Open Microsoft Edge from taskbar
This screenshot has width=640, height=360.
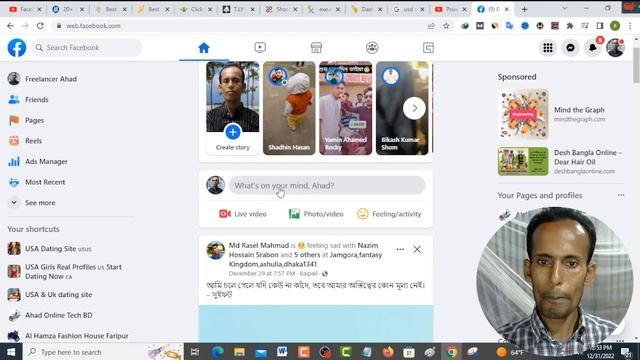(x=218, y=352)
